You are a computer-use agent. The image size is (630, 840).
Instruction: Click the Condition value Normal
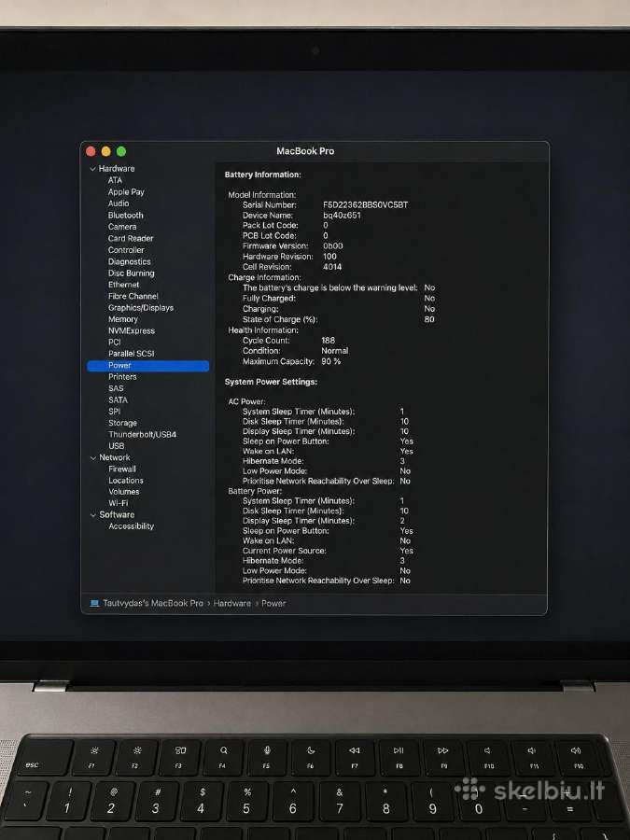(x=335, y=350)
